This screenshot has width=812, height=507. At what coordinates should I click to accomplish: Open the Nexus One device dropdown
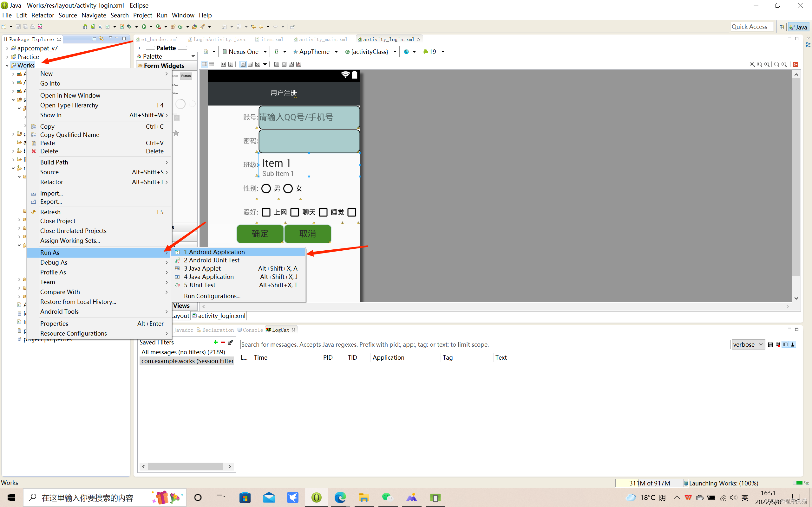[x=245, y=52]
